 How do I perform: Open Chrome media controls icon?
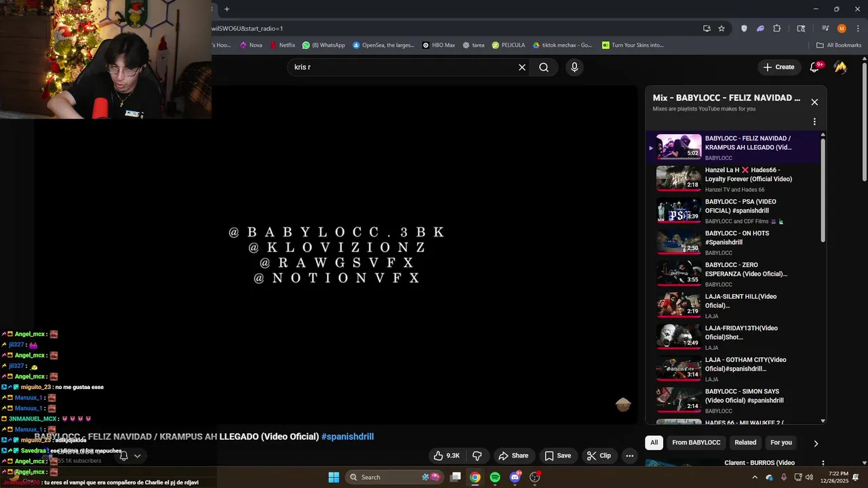point(825,28)
